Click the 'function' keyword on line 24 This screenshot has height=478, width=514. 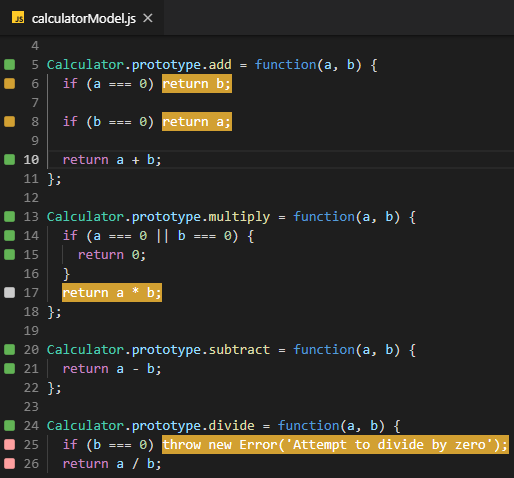309,426
